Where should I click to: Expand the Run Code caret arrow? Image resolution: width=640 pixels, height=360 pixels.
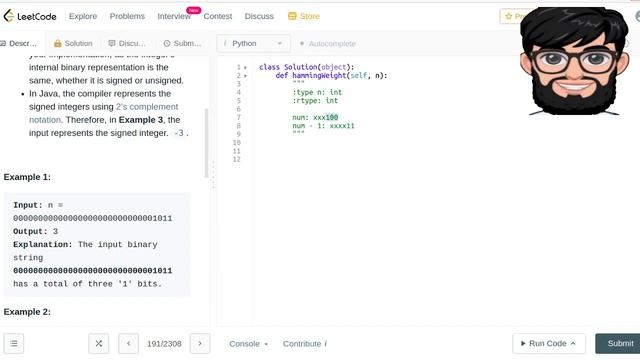(573, 343)
